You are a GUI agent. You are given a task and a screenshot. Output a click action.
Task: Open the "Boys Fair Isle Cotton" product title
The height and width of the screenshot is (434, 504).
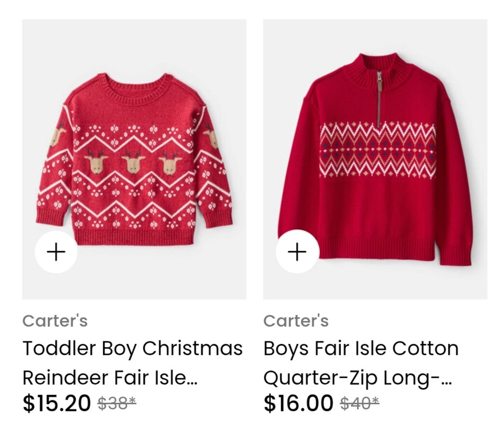point(361,348)
